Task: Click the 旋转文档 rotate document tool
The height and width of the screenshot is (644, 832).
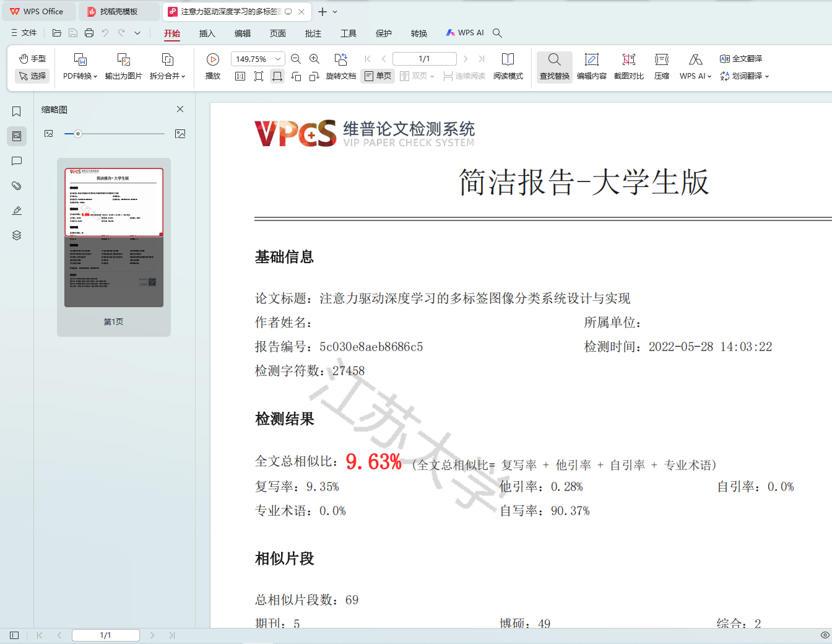Action: 341,67
